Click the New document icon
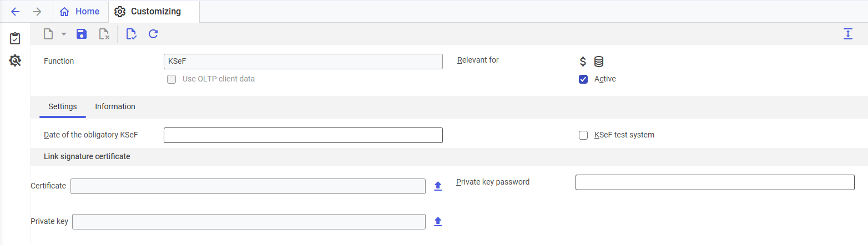This screenshot has width=868, height=245. point(49,34)
